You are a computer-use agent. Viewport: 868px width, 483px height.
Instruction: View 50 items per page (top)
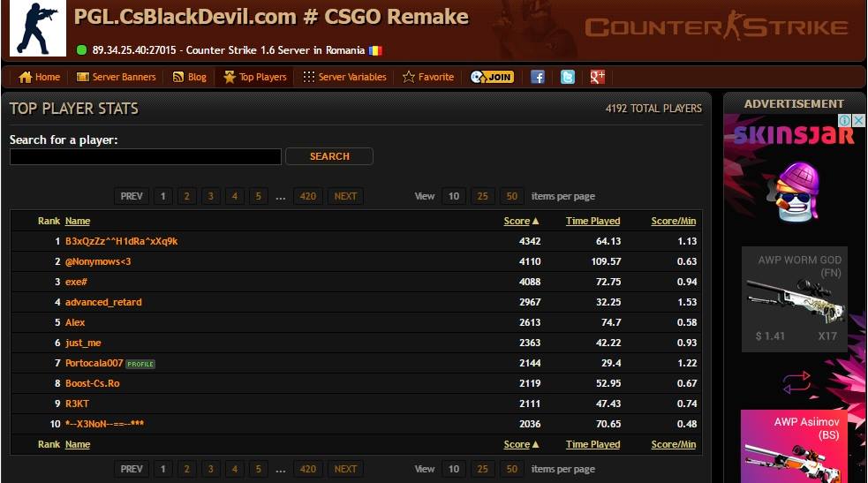[x=512, y=196]
